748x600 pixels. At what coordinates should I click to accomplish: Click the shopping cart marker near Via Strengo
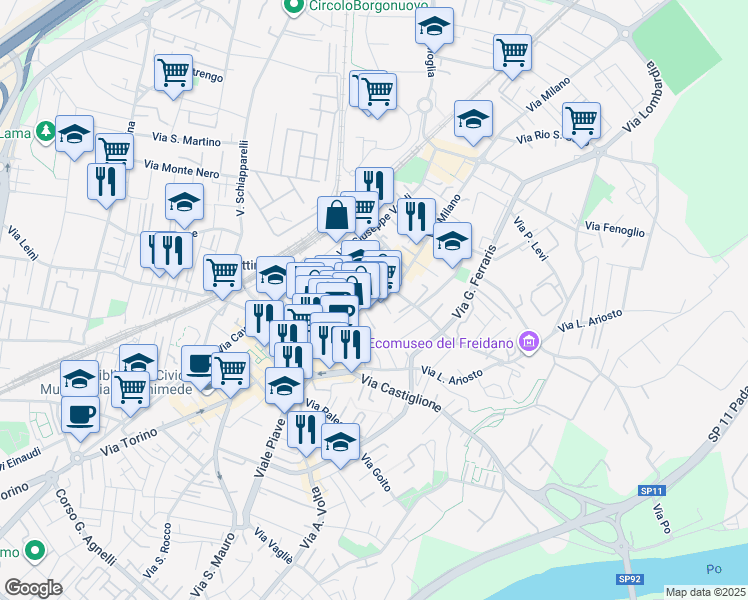[x=174, y=73]
